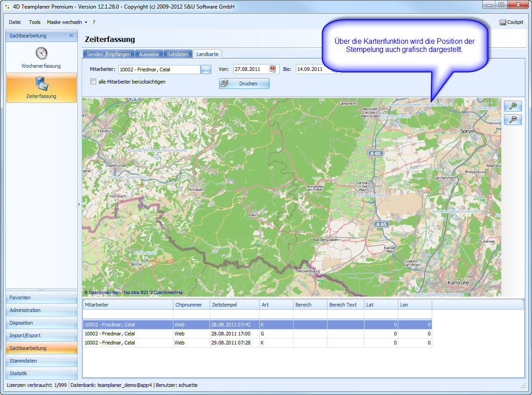Open the Maske wechseln dropdown menu

pyautogui.click(x=67, y=22)
